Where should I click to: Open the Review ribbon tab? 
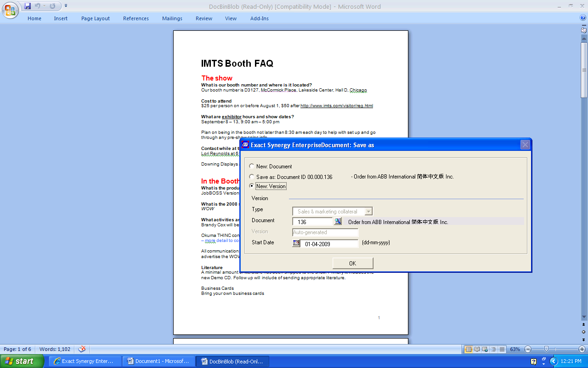pos(204,18)
